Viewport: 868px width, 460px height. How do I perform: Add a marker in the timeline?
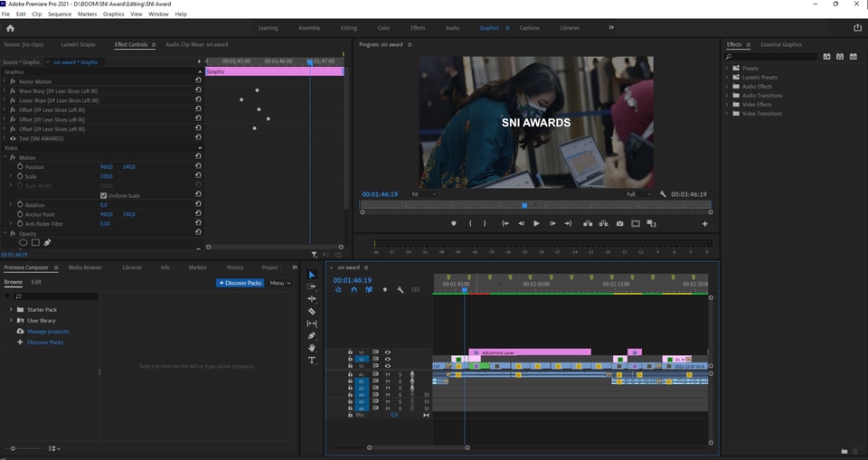(x=385, y=290)
